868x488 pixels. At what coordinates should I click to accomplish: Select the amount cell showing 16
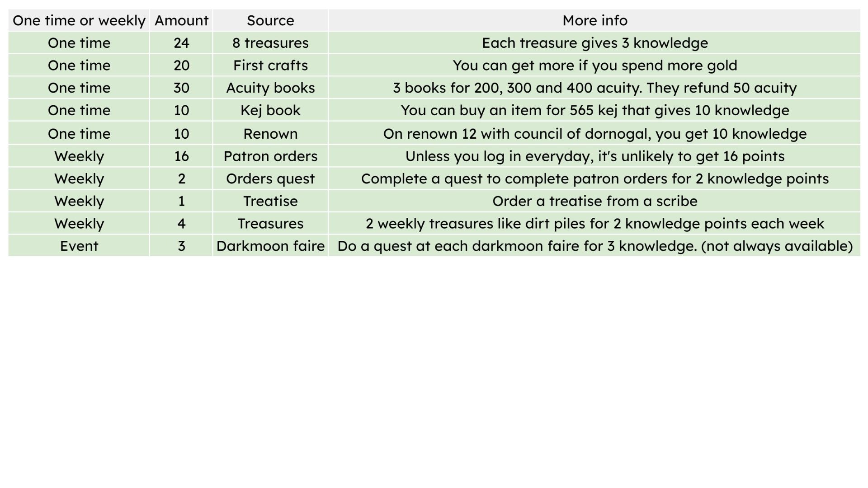click(x=181, y=156)
